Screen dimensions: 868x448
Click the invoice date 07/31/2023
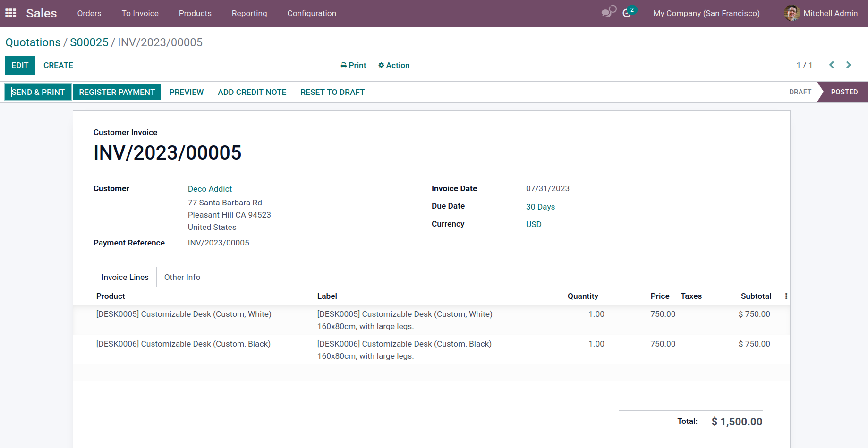pyautogui.click(x=548, y=188)
